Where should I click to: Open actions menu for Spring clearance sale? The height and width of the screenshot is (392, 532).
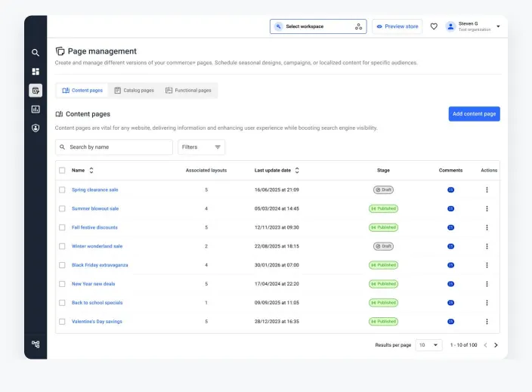point(487,190)
